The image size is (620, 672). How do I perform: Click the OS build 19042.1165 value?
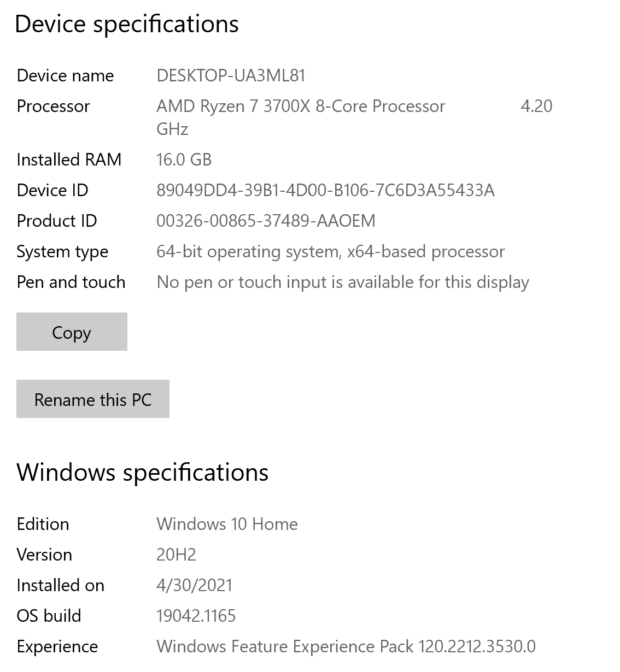point(196,616)
